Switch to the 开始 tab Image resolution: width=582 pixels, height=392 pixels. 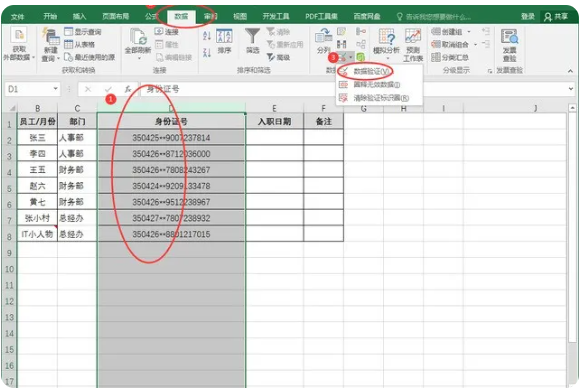pyautogui.click(x=50, y=16)
